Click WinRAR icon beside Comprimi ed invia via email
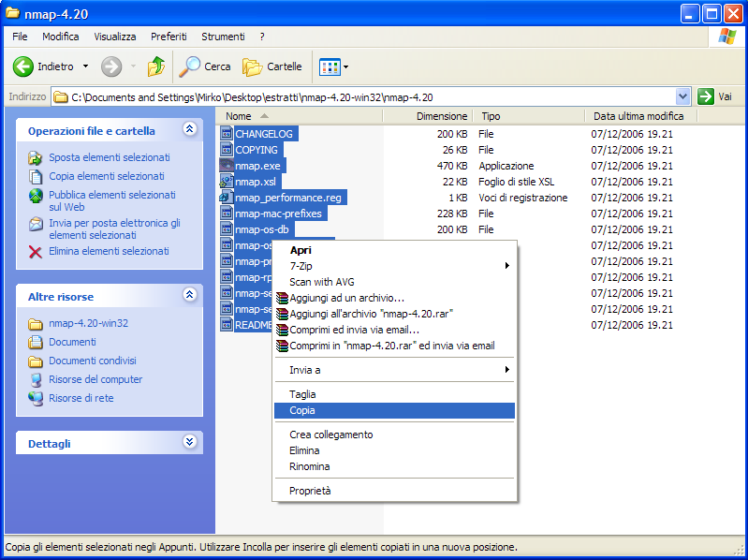This screenshot has width=748, height=560. coord(283,330)
